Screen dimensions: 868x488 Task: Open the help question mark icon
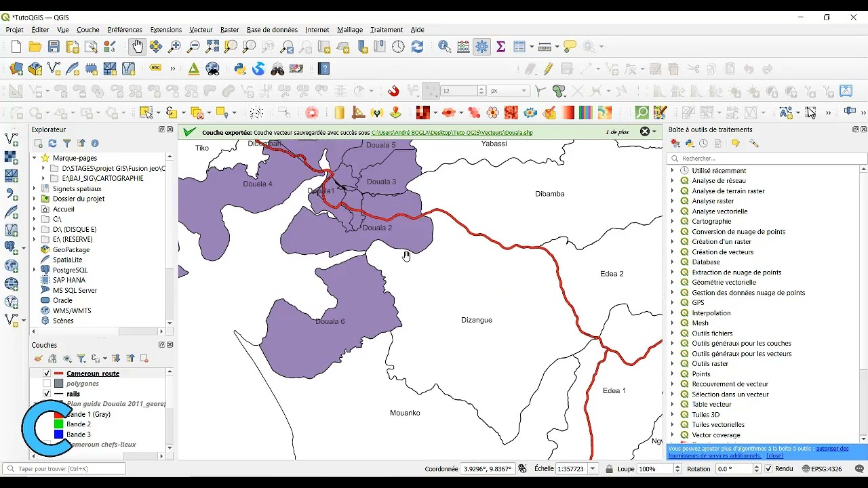click(323, 68)
